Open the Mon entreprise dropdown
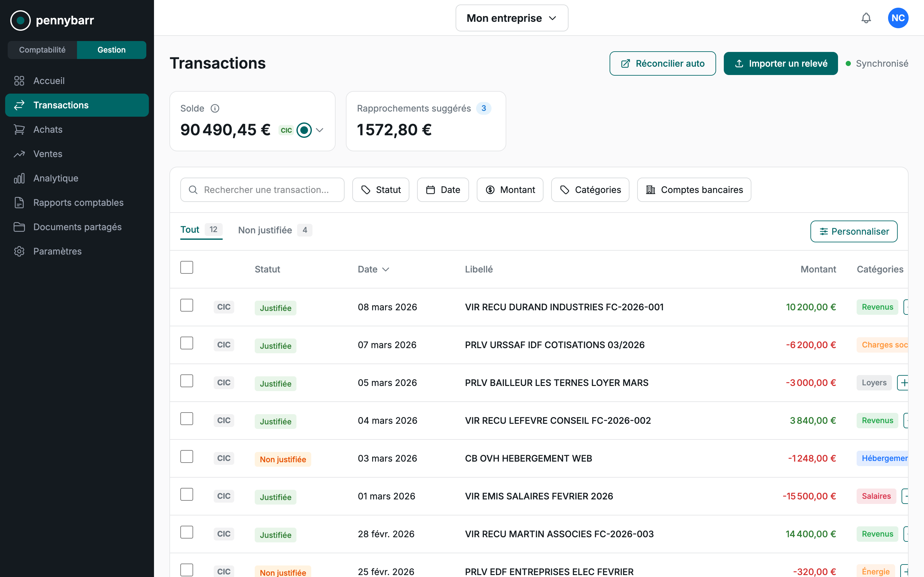 pos(512,18)
